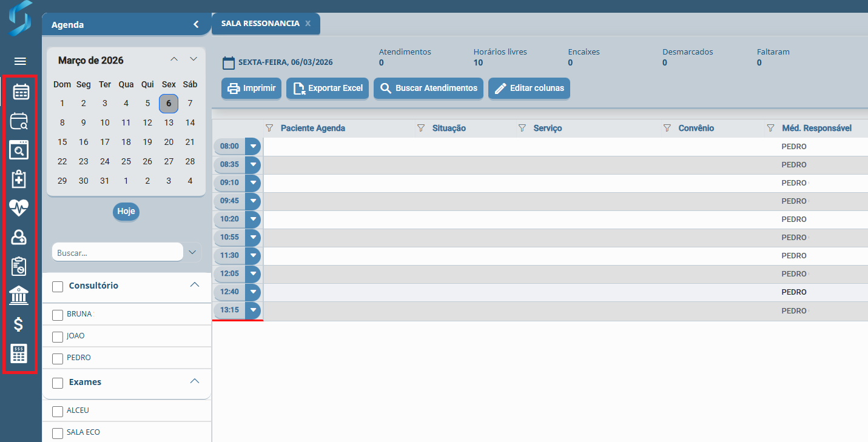Close the SALA RESSONANCIA tab
The width and height of the screenshot is (868, 442).
point(308,24)
